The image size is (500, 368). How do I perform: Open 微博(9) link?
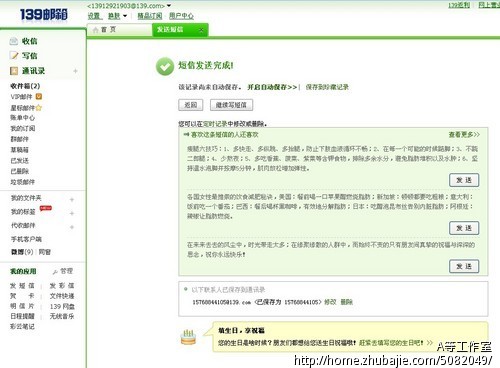click(22, 252)
